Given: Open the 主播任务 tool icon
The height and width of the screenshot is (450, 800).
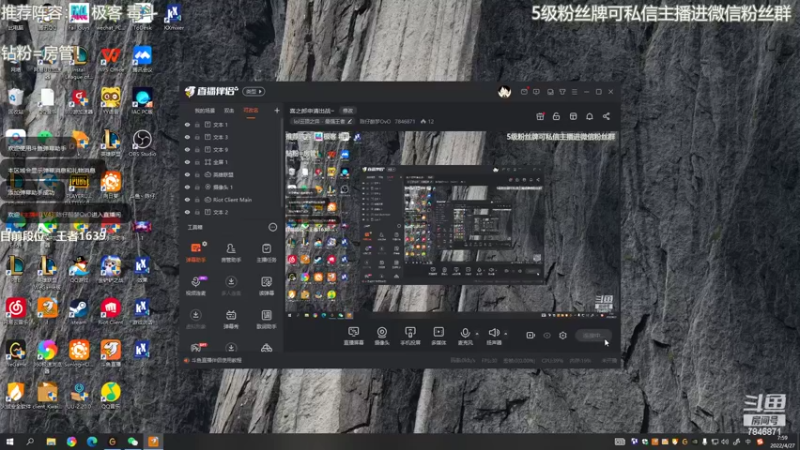Looking at the screenshot, I should 266,253.
